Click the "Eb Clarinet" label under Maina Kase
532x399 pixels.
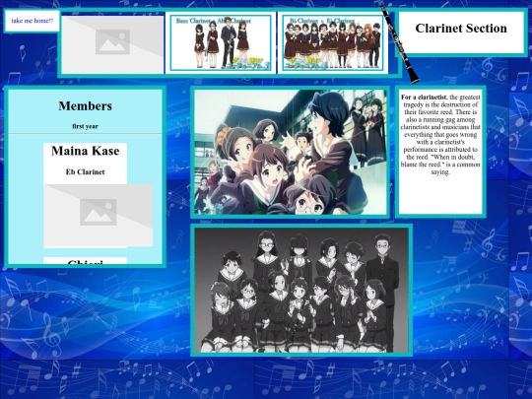coord(85,172)
